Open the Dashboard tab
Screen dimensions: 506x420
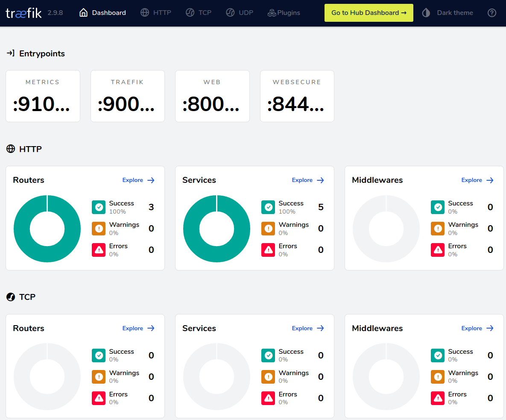point(102,13)
